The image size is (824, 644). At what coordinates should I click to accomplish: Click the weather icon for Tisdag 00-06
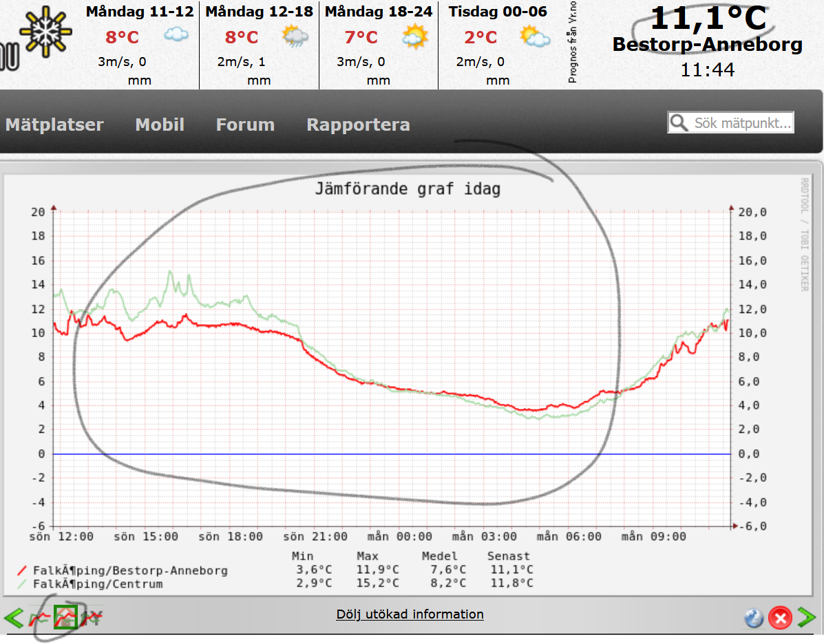tap(534, 36)
